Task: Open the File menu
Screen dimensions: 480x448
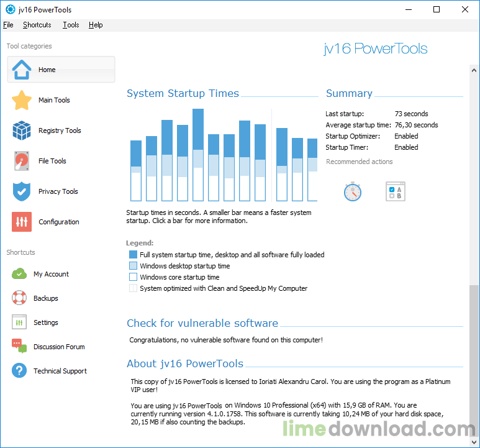Action: 8,25
